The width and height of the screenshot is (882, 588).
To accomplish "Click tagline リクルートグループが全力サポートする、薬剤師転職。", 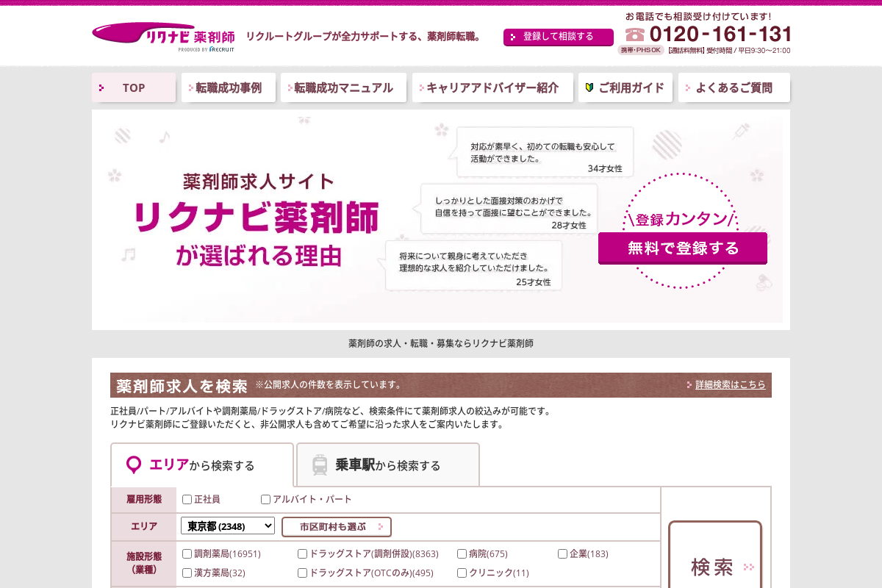I will coord(365,37).
